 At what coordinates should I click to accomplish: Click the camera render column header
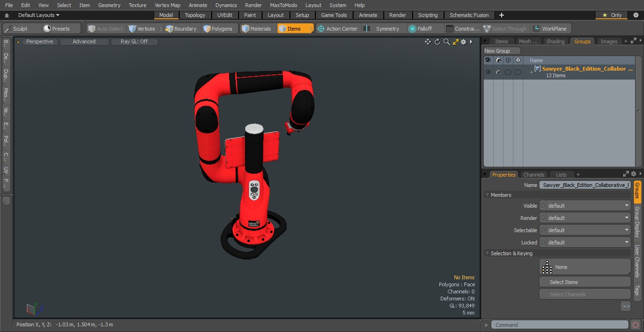(498, 60)
